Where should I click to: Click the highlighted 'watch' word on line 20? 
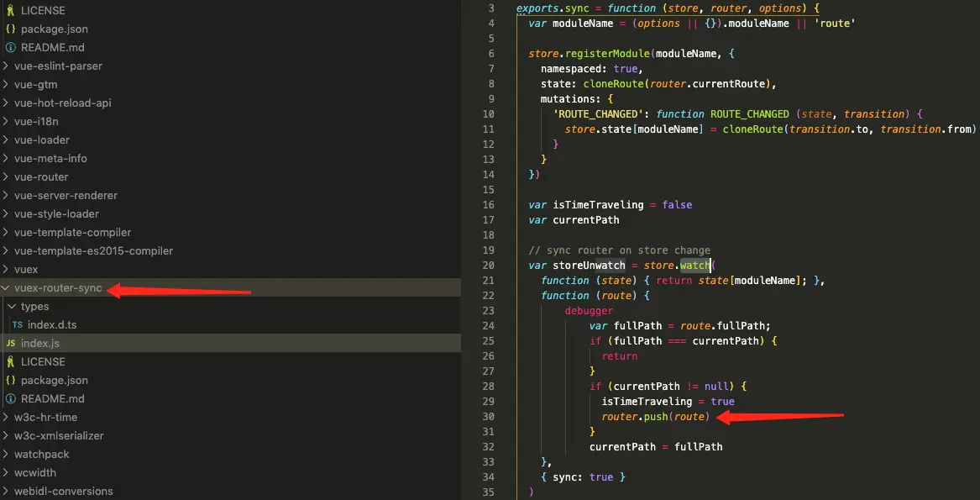tap(695, 266)
